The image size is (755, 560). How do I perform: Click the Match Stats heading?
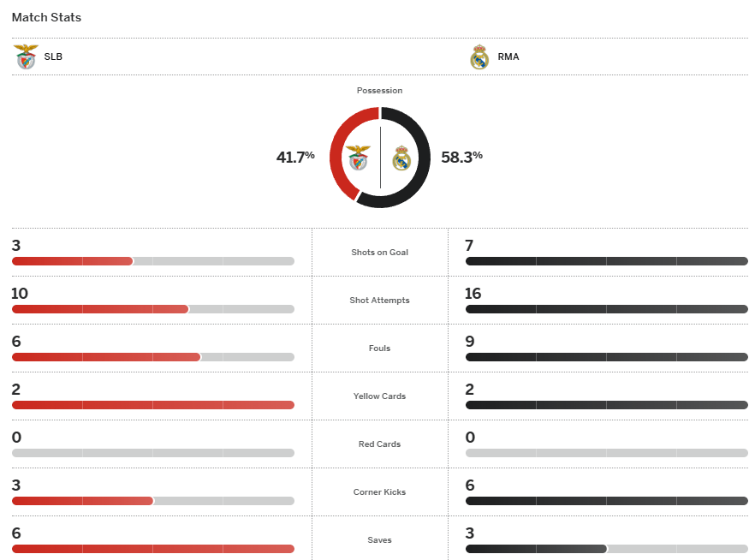click(x=46, y=17)
